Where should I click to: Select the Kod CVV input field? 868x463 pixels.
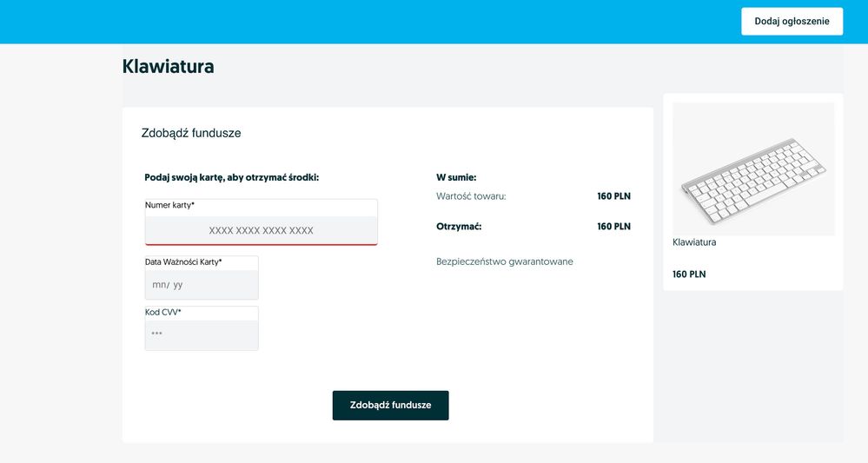click(202, 334)
